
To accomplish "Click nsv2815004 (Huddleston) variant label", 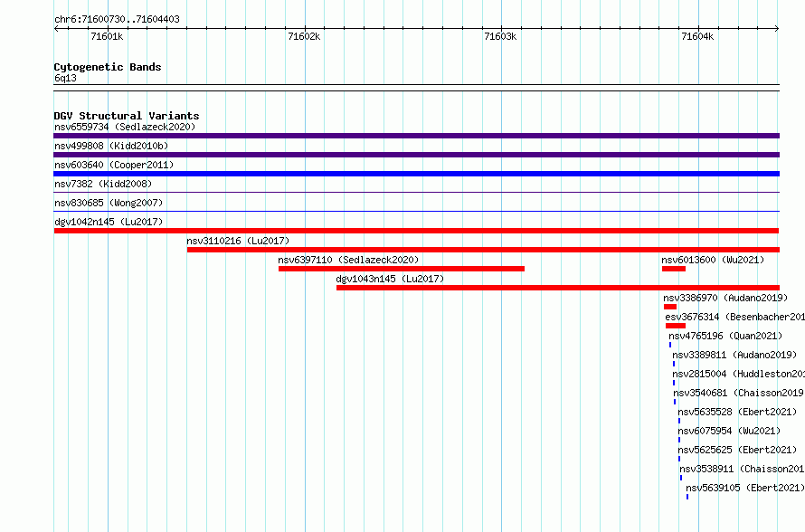I will pyautogui.click(x=739, y=374).
